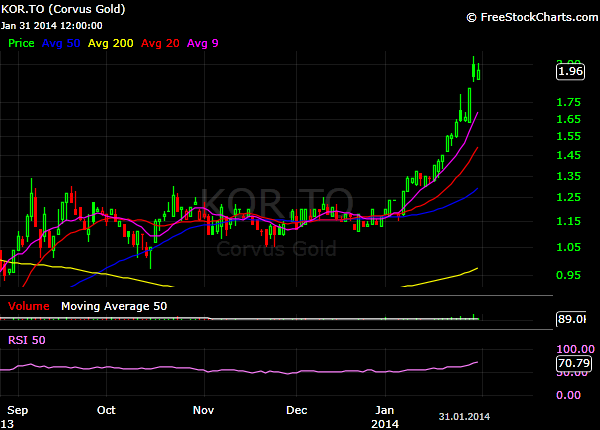Select the blue Avg 50 legend label
The width and height of the screenshot is (600, 430).
(61, 43)
